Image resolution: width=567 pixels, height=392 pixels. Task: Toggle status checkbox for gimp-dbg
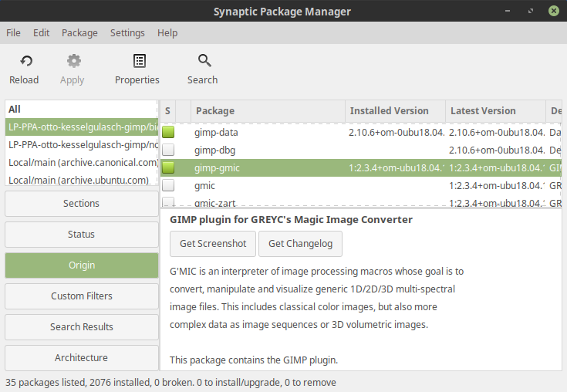point(168,150)
